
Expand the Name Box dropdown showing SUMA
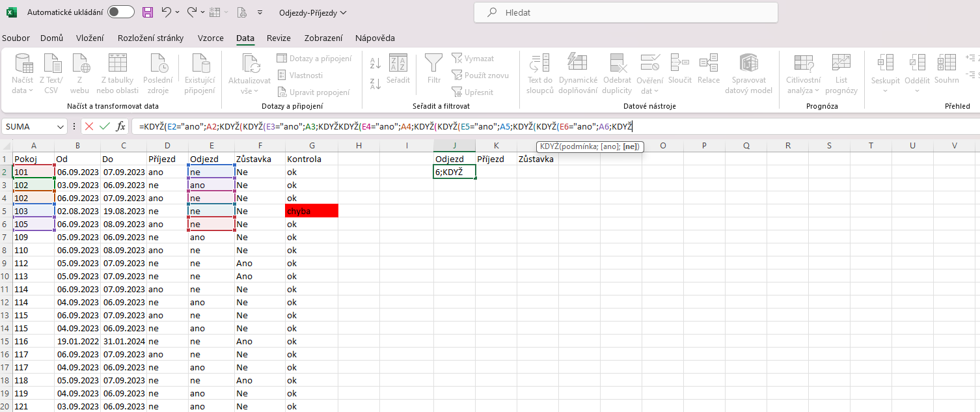[61, 126]
